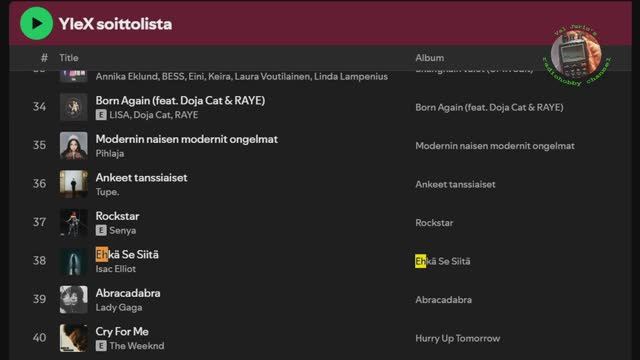Open the Lady Gaga artist link
This screenshot has height=360, width=640.
[119, 307]
